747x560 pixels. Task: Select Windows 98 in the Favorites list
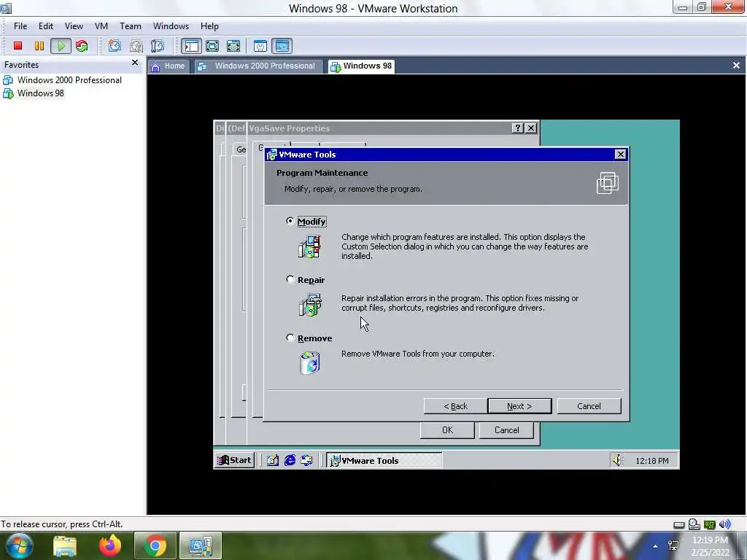[34, 93]
